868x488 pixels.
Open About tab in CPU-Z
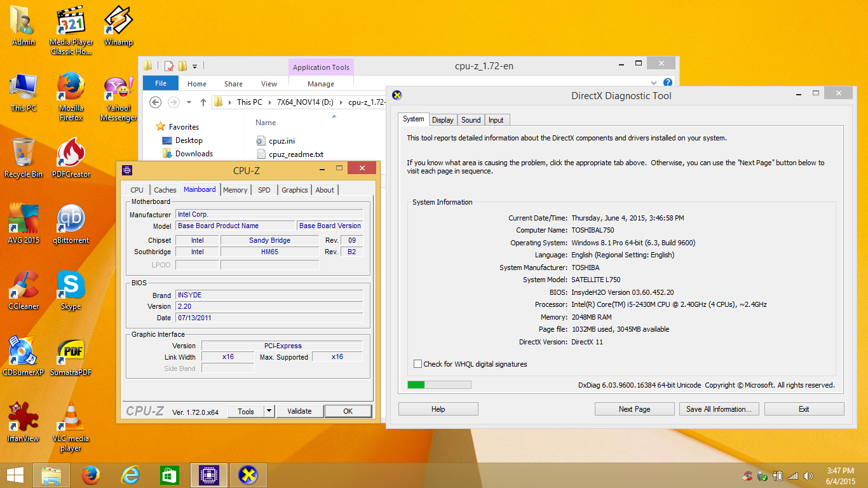click(x=325, y=190)
